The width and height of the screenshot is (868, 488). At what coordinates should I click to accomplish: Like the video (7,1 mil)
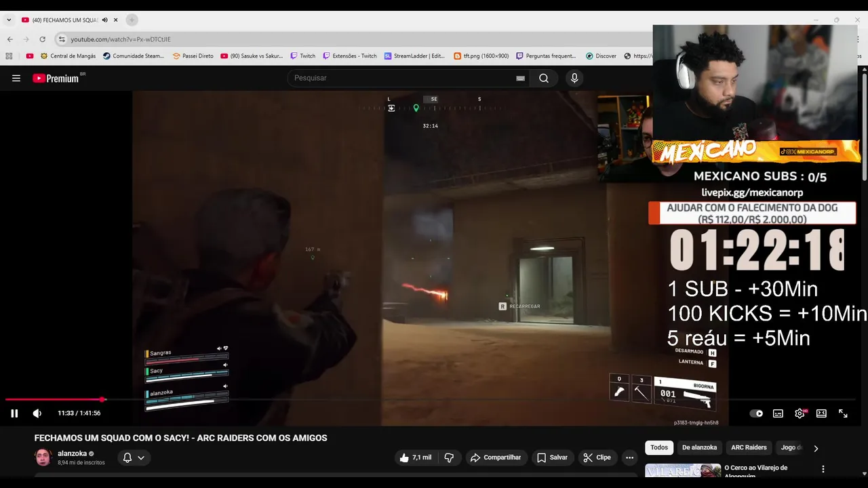coord(416,457)
